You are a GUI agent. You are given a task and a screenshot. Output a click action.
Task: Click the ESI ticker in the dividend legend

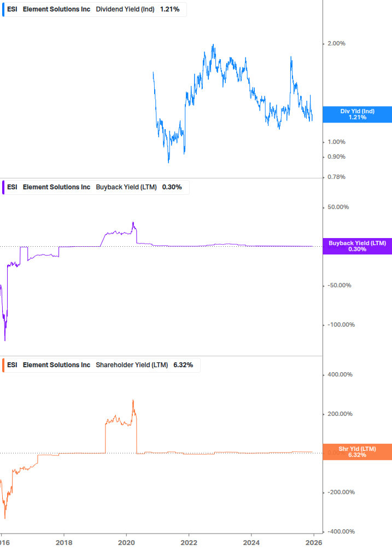click(x=12, y=9)
